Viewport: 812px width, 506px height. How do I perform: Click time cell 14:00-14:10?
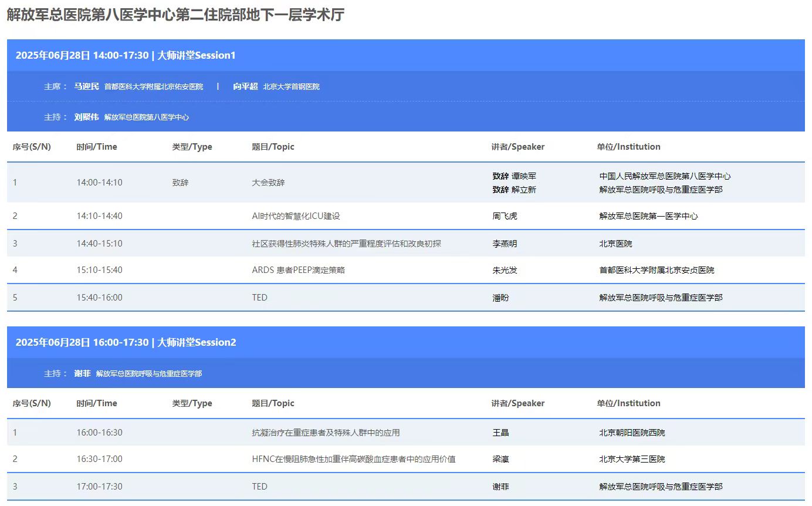[99, 183]
